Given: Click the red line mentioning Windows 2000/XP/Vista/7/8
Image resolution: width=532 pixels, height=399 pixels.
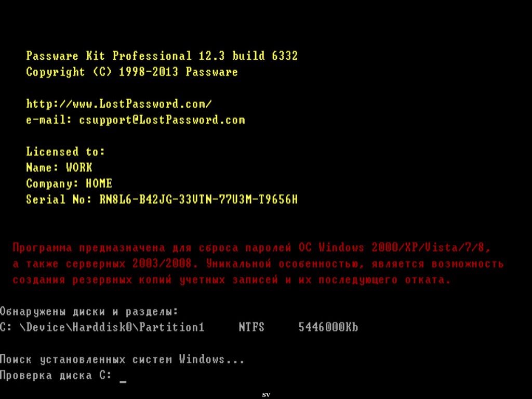Looking at the screenshot, I should [x=252, y=247].
